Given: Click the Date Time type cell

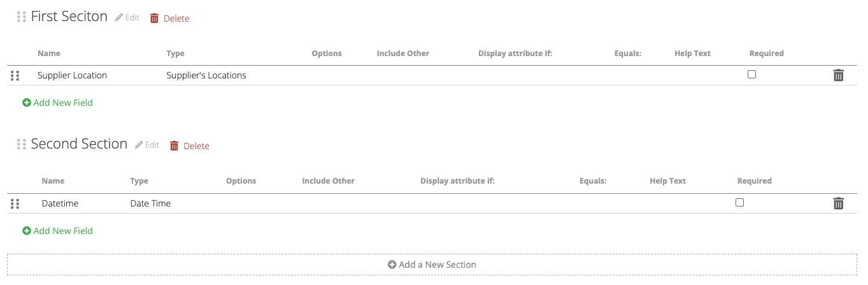Looking at the screenshot, I should coord(150,203).
